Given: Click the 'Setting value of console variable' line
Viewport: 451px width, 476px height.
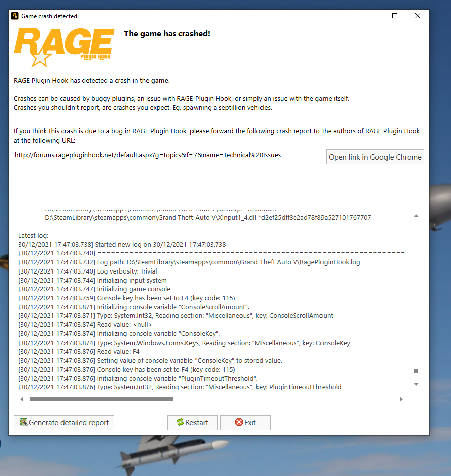Looking at the screenshot, I should coord(150,360).
